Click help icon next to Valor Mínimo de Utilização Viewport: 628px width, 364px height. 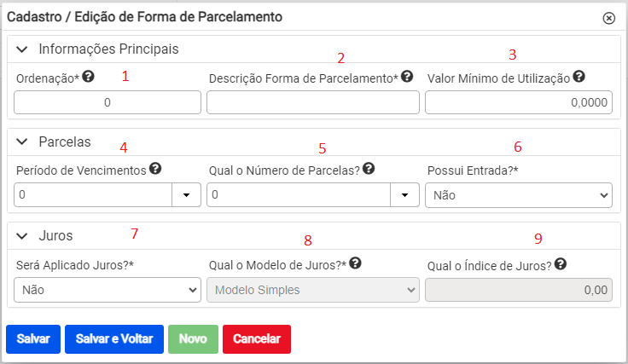click(579, 76)
